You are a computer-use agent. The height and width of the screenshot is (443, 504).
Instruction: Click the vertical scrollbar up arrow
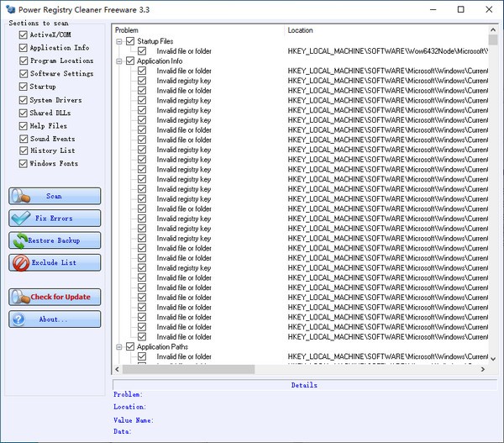tap(493, 29)
